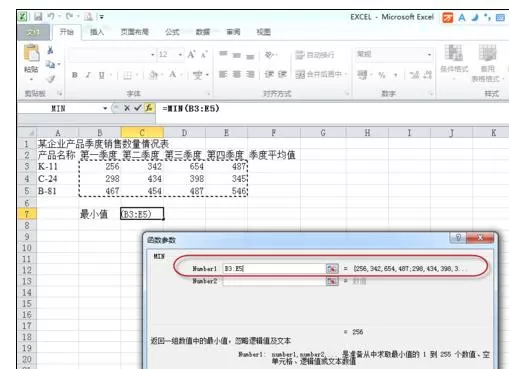The height and width of the screenshot is (369, 509).
Task: Click the confirm checkmark in formula bar
Action: tap(138, 108)
